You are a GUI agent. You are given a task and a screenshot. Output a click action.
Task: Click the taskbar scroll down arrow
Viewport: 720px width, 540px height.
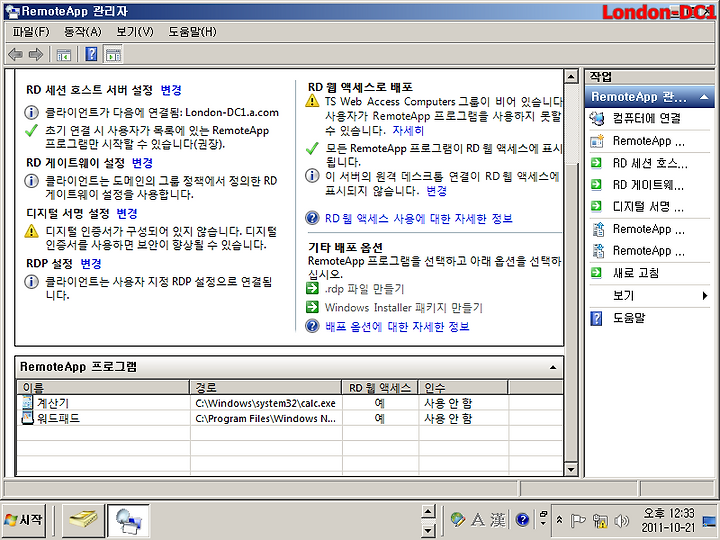428,530
